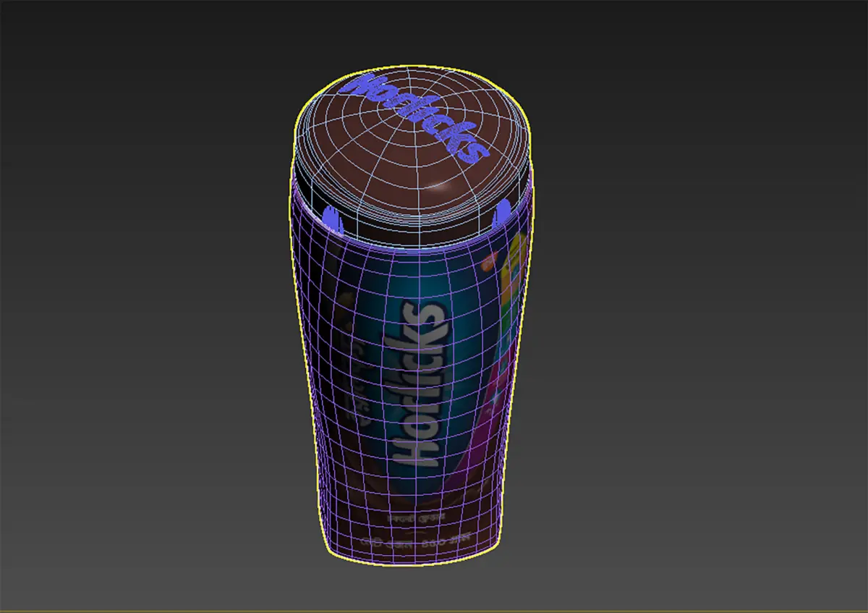
Task: Select the small blue tab right of lid rim
Action: pos(501,216)
